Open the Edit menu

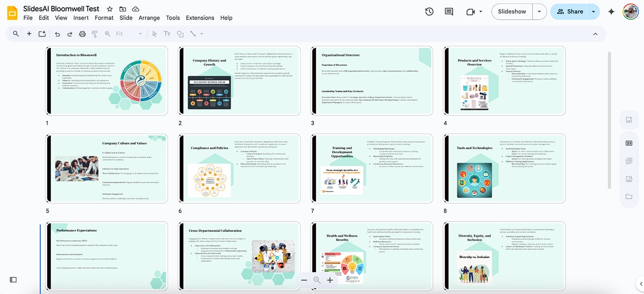click(43, 18)
